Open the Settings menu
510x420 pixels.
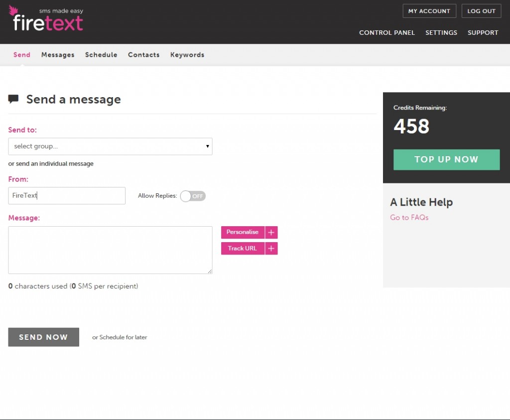coord(441,32)
